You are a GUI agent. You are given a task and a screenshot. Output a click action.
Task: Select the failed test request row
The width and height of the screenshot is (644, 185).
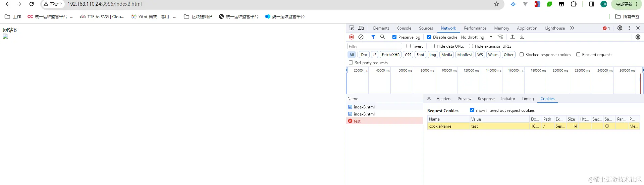385,121
